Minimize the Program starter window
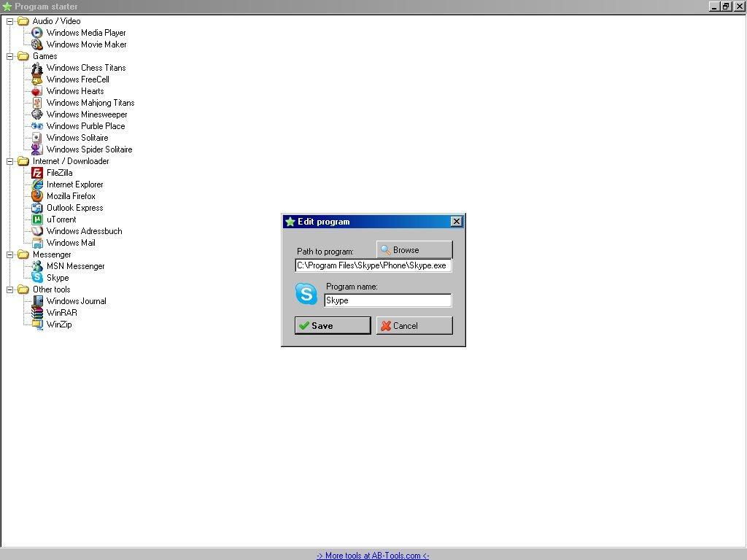747x560 pixels. (x=714, y=6)
